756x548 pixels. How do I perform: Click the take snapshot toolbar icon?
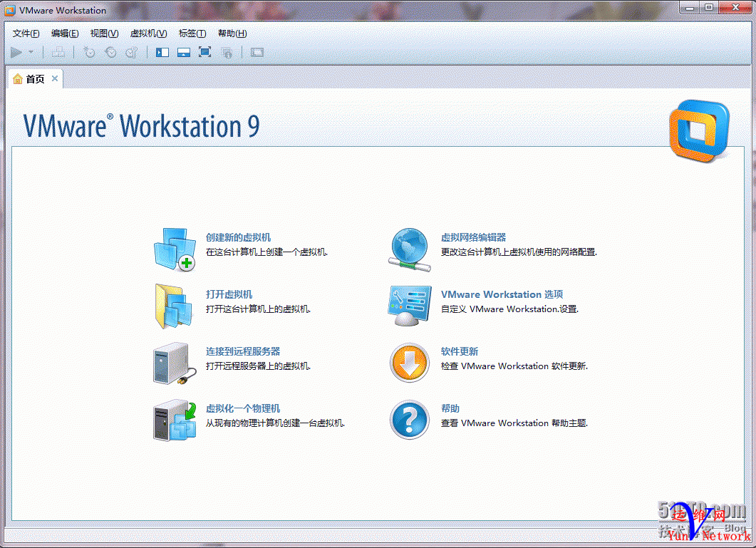pyautogui.click(x=89, y=52)
